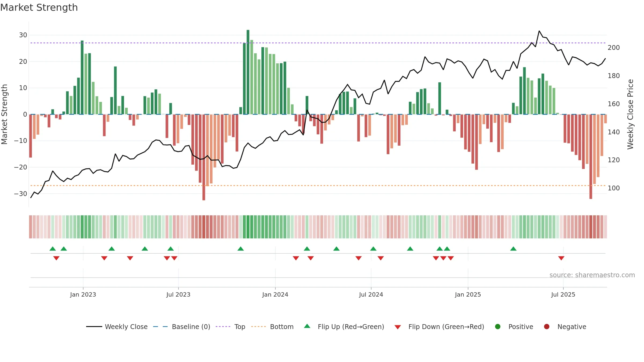The height and width of the screenshot is (362, 644).
Task: Click the blue dashed Baseline legend sample
Action: pos(160,327)
